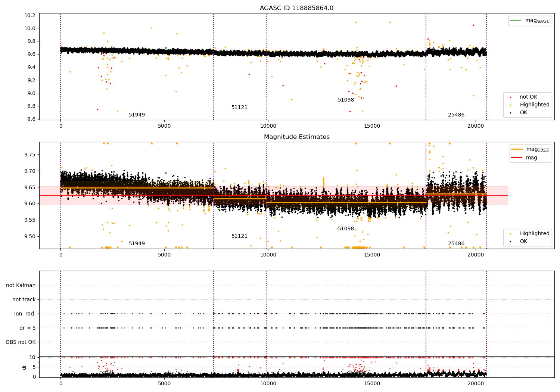Click the 9.75 tick label on middle plot
The width and height of the screenshot is (560, 392).
pos(29,155)
